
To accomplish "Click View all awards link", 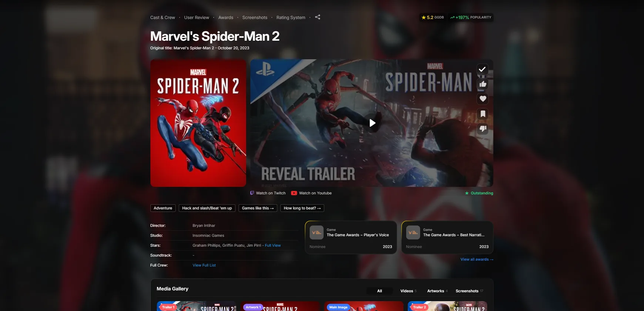I will tap(477, 260).
